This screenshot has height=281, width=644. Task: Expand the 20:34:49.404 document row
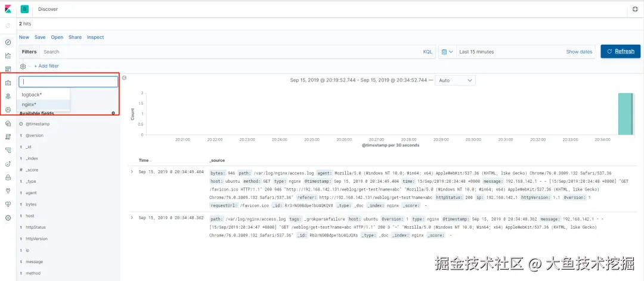132,172
